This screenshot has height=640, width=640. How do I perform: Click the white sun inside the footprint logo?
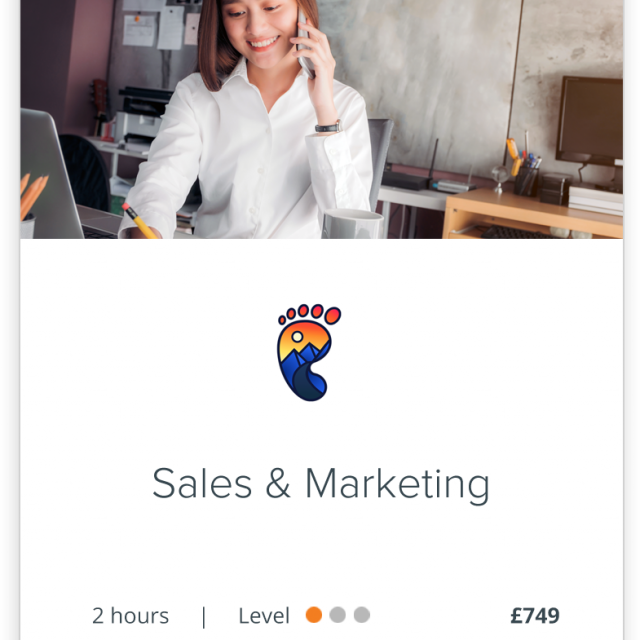pos(297,337)
